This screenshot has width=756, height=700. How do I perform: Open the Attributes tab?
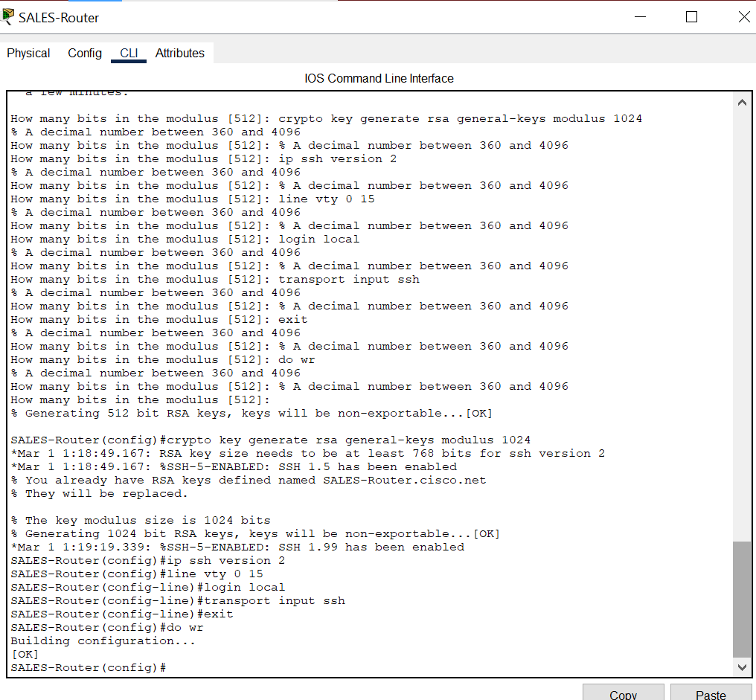180,53
